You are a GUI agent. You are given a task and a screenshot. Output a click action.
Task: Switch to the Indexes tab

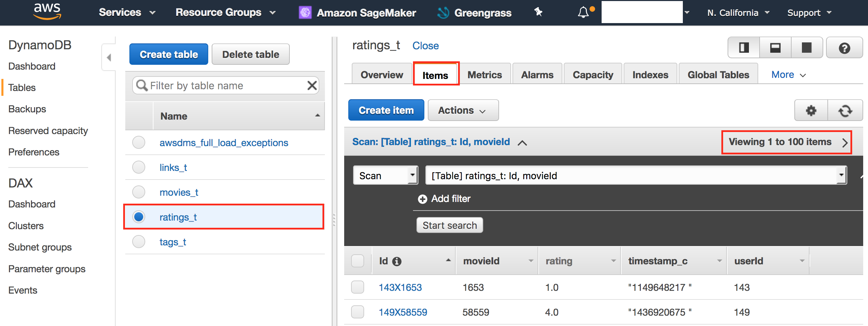tap(650, 74)
